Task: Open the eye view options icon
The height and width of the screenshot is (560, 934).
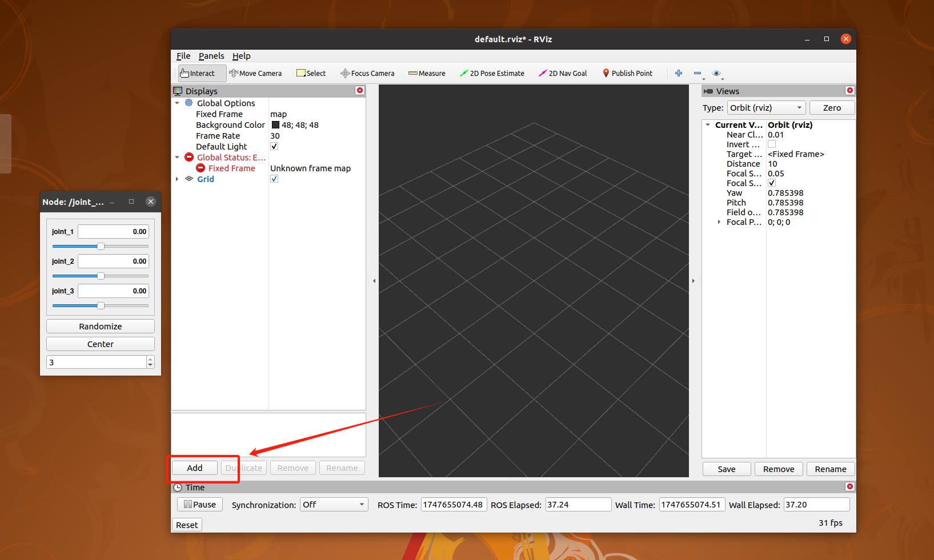Action: pyautogui.click(x=716, y=73)
